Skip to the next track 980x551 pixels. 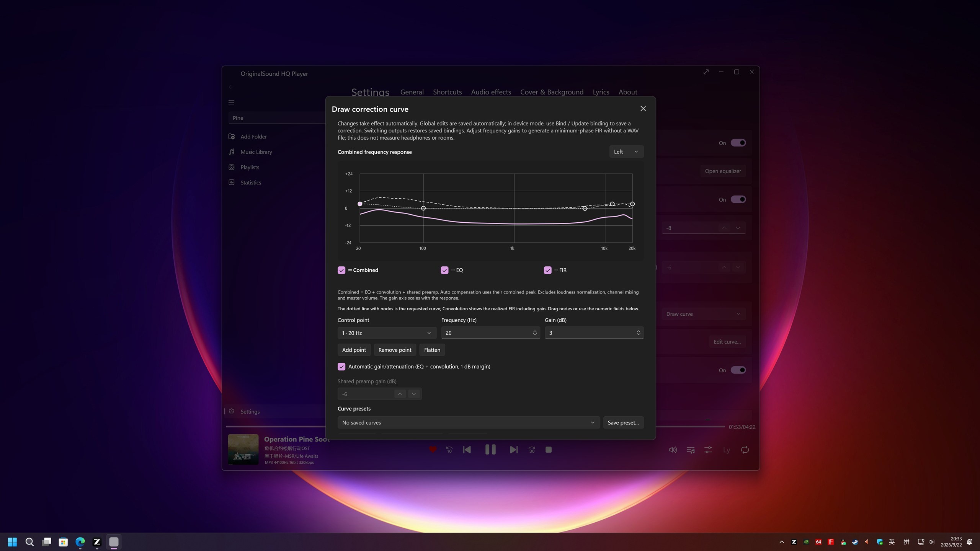click(x=514, y=450)
